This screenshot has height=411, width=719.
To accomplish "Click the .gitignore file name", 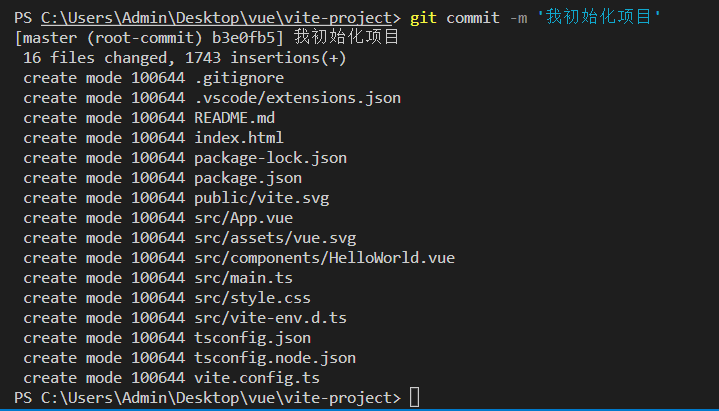I will pyautogui.click(x=239, y=78).
